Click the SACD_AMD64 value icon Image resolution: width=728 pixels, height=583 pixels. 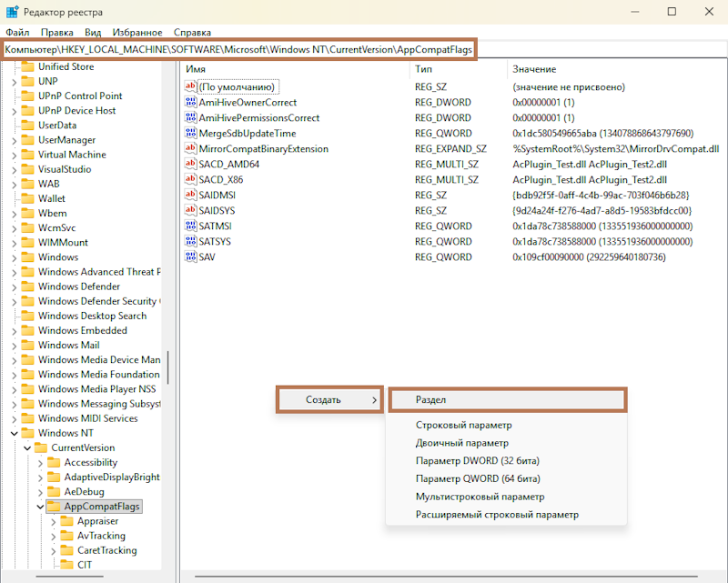point(190,164)
